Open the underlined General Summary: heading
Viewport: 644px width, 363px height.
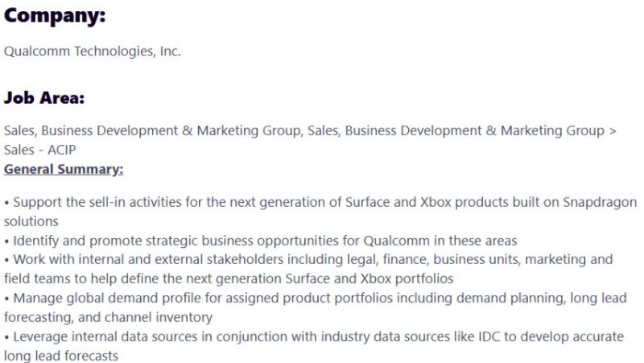pos(64,170)
